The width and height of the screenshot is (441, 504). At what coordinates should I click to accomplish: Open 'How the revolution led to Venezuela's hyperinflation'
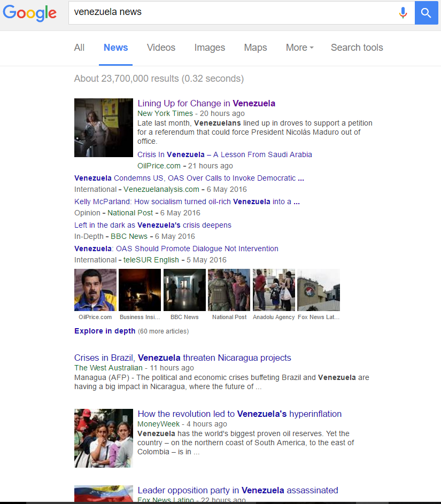239,414
